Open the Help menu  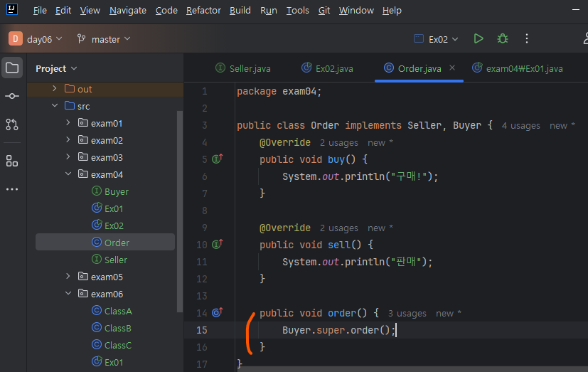click(x=392, y=11)
